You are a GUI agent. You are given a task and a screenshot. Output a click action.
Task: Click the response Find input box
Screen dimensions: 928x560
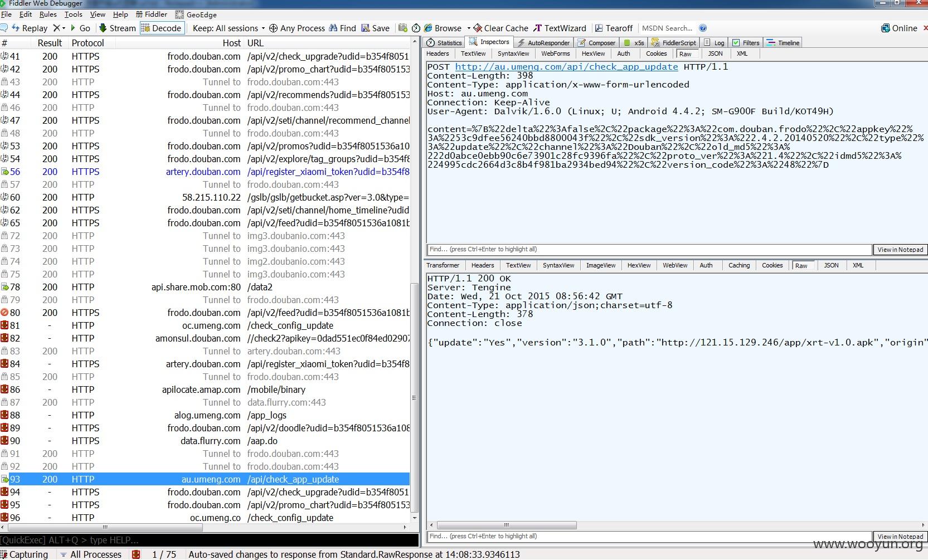(x=649, y=537)
